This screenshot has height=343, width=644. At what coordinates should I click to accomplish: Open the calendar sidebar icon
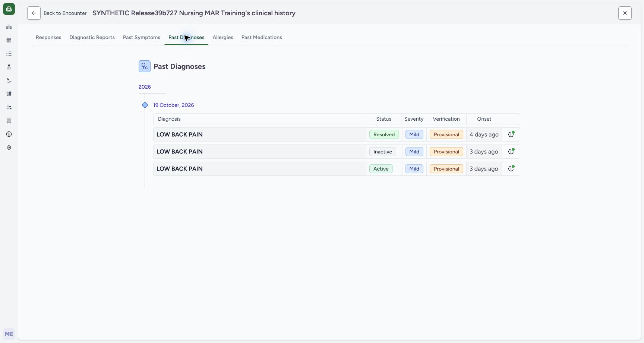(x=9, y=40)
